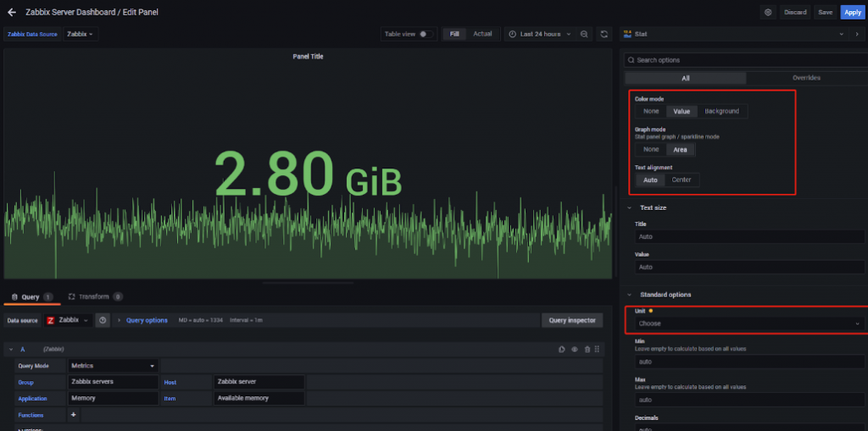Switch to Query tab
The height and width of the screenshot is (431, 868).
[31, 297]
